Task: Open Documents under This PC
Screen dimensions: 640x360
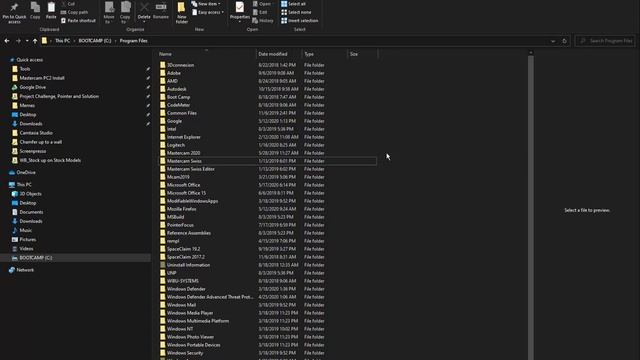Action: [x=31, y=212]
